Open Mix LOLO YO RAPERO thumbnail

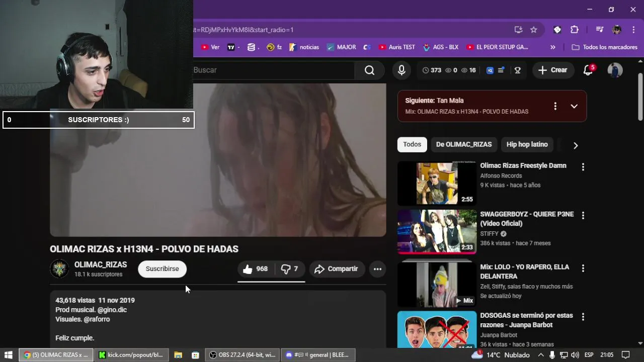437,285
